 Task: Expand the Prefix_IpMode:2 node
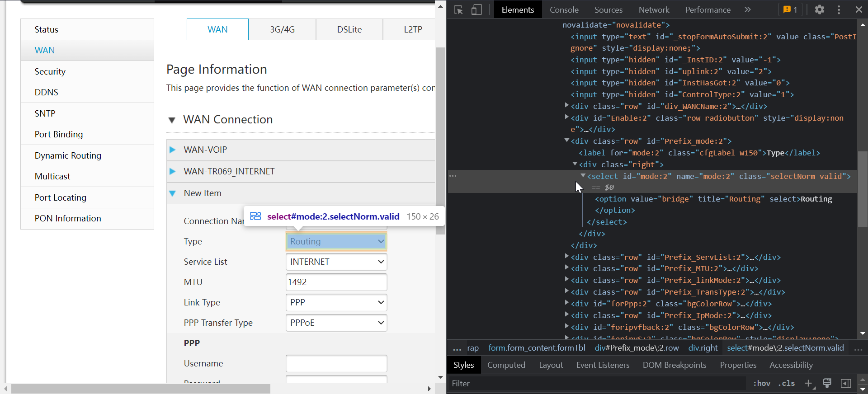tap(566, 314)
